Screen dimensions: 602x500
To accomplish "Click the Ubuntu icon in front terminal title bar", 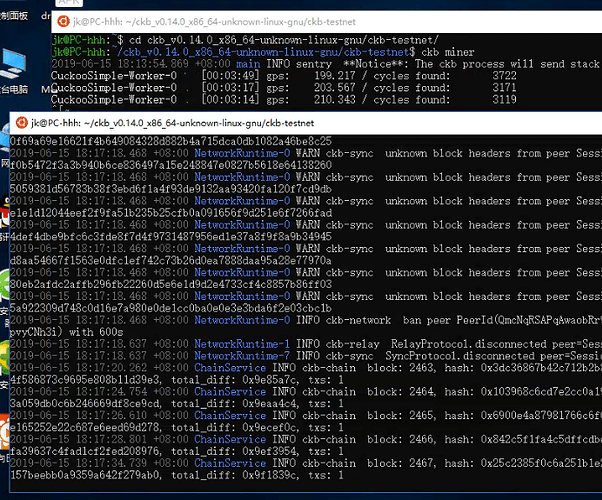I will (22, 123).
